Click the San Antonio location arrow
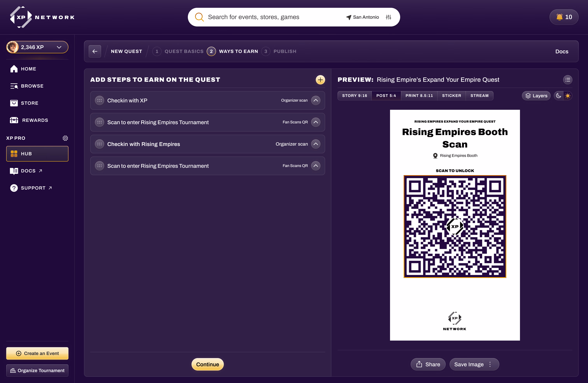Screen dimensions: 588x383 [349, 17]
